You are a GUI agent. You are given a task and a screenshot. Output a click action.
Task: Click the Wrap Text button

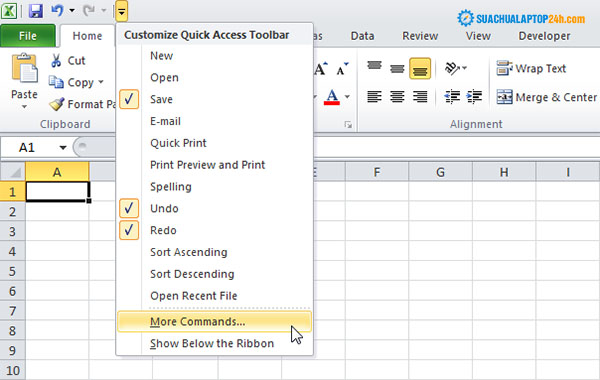point(531,68)
